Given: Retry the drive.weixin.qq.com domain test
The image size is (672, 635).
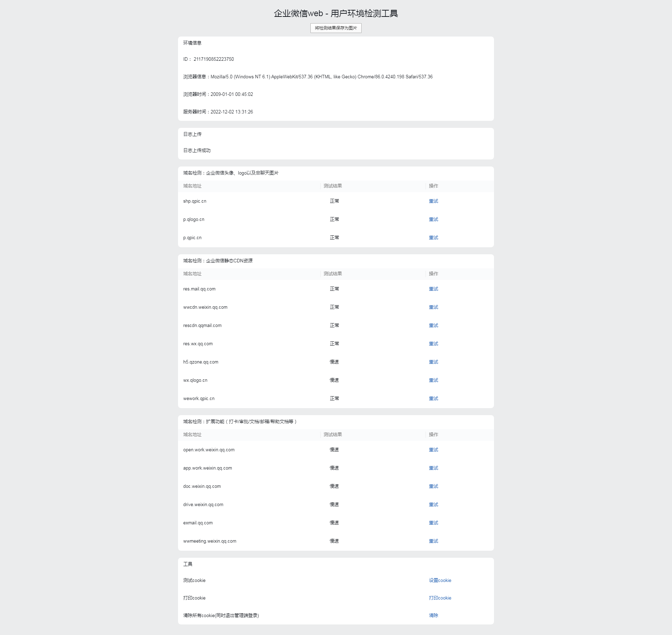Looking at the screenshot, I should point(433,505).
